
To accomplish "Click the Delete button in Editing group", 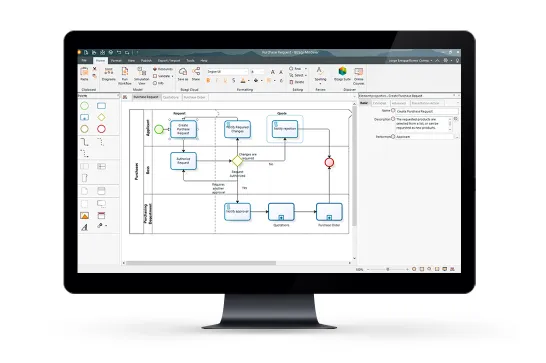I will [297, 82].
